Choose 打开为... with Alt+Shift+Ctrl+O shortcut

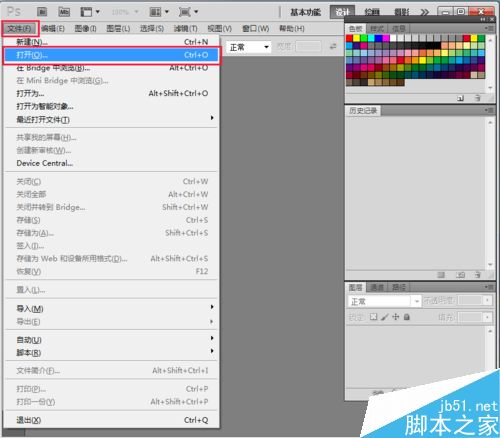[111, 93]
